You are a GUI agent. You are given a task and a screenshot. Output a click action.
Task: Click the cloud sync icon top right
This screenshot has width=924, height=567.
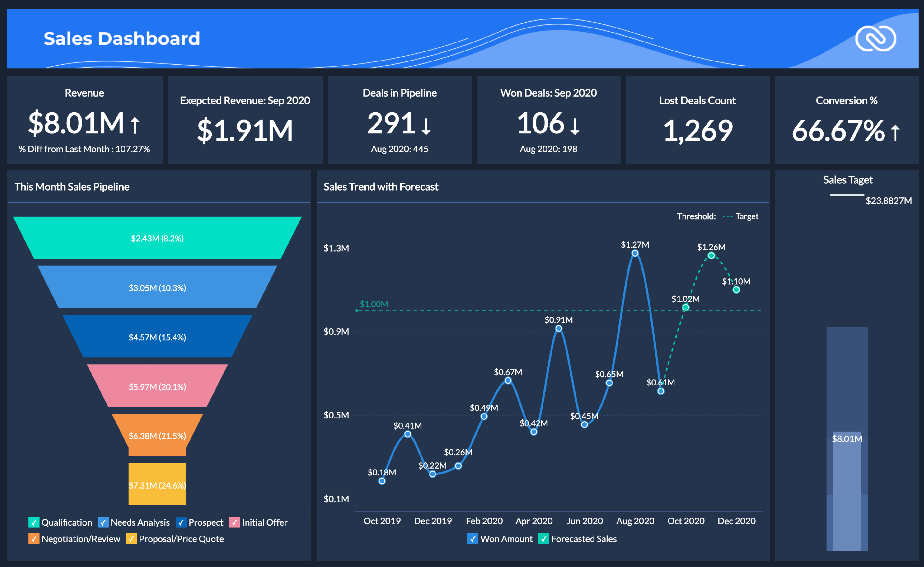click(876, 38)
